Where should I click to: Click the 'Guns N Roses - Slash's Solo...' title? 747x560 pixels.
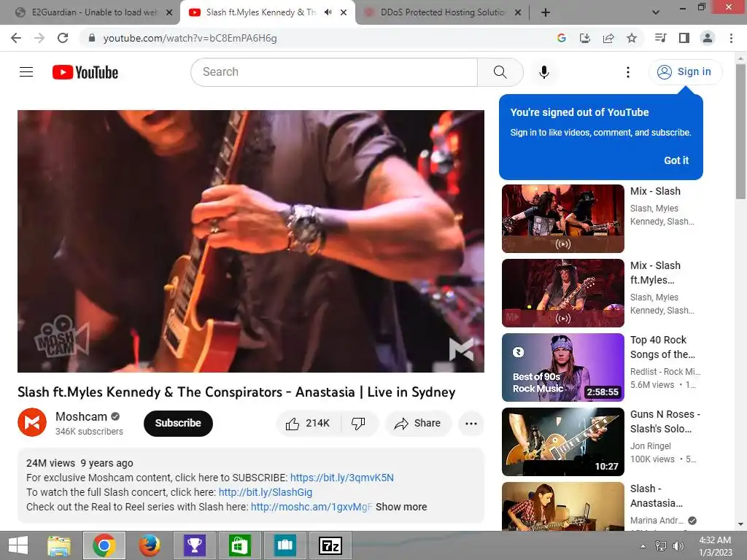[665, 421]
